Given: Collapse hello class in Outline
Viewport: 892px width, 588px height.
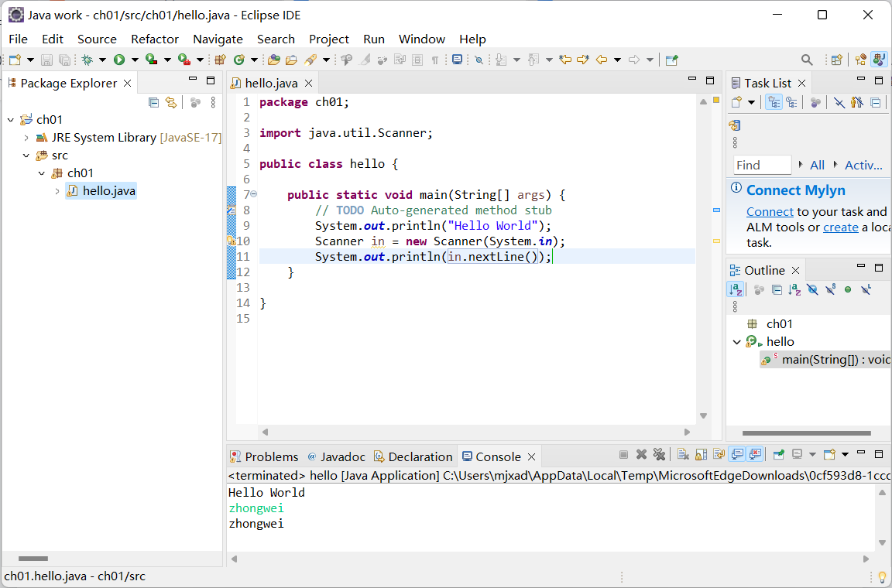Looking at the screenshot, I should 736,342.
